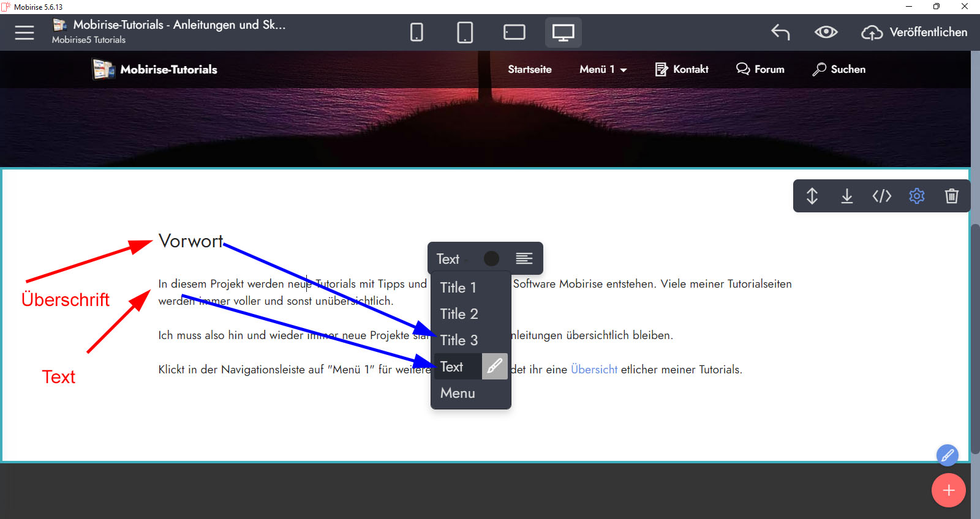Choose the Text style entry
Screen dimensions: 980x519
(x=458, y=367)
